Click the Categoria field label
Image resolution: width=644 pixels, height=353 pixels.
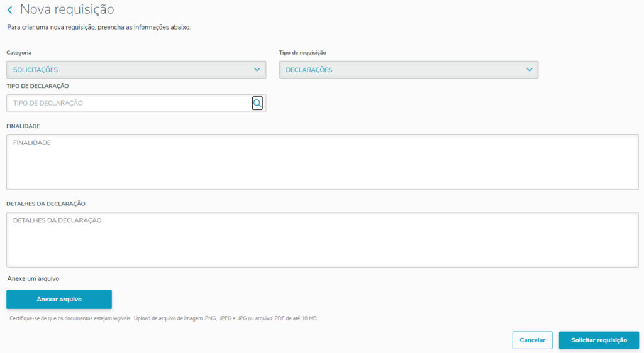[19, 53]
